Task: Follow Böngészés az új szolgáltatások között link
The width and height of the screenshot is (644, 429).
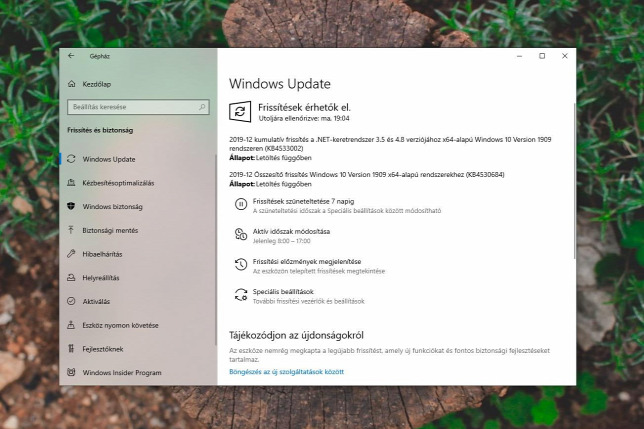Action: click(286, 372)
